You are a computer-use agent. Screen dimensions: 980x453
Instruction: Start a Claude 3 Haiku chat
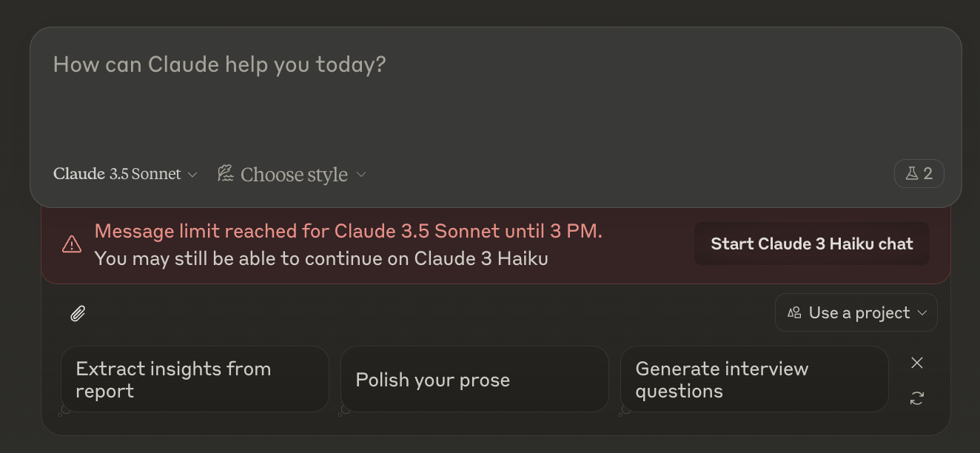811,244
